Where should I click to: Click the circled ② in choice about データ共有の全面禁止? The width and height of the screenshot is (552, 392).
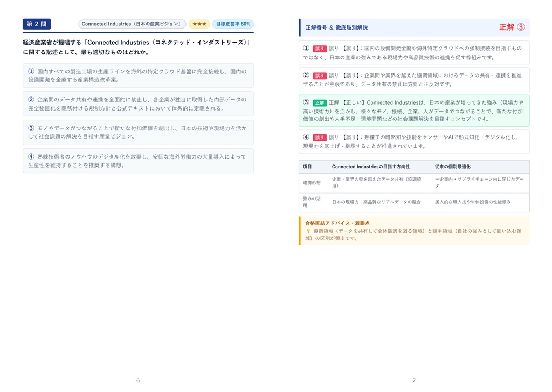(x=31, y=99)
